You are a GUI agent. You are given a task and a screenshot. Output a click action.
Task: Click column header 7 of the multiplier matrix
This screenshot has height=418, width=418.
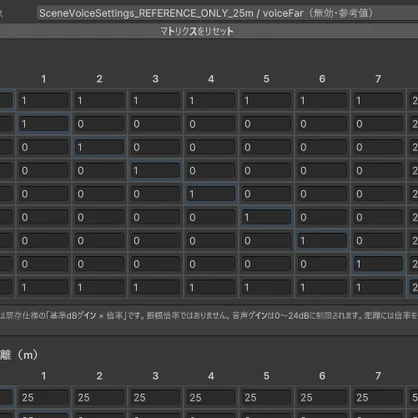pyautogui.click(x=378, y=79)
